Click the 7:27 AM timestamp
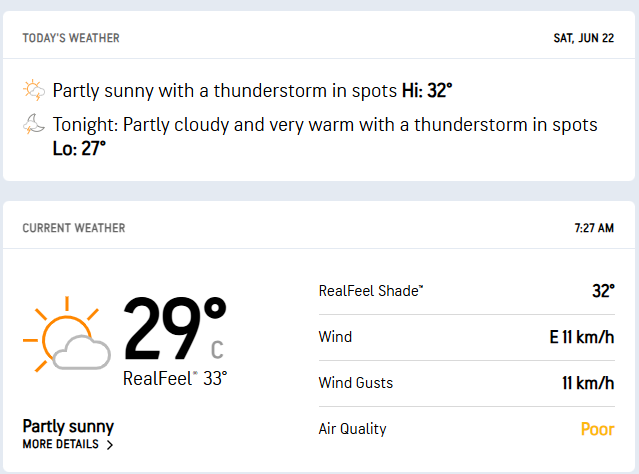639x474 pixels. point(594,228)
